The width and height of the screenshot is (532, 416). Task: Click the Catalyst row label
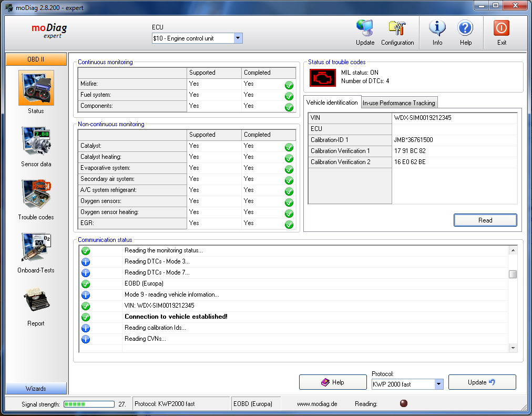(x=132, y=146)
